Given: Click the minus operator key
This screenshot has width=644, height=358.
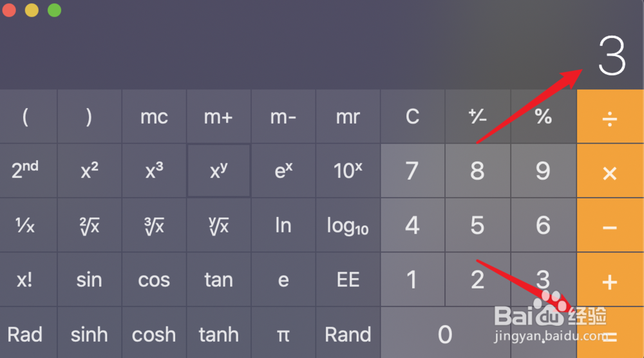Looking at the screenshot, I should click(x=609, y=226).
